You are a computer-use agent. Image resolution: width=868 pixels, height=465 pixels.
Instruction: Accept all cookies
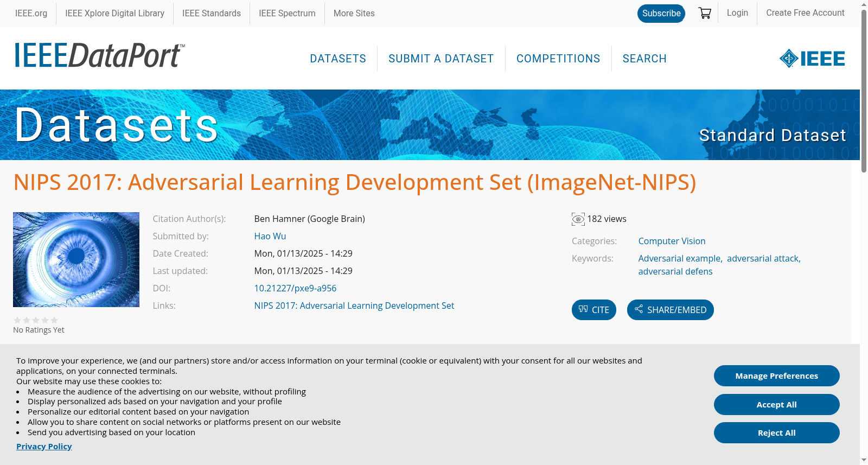(777, 405)
